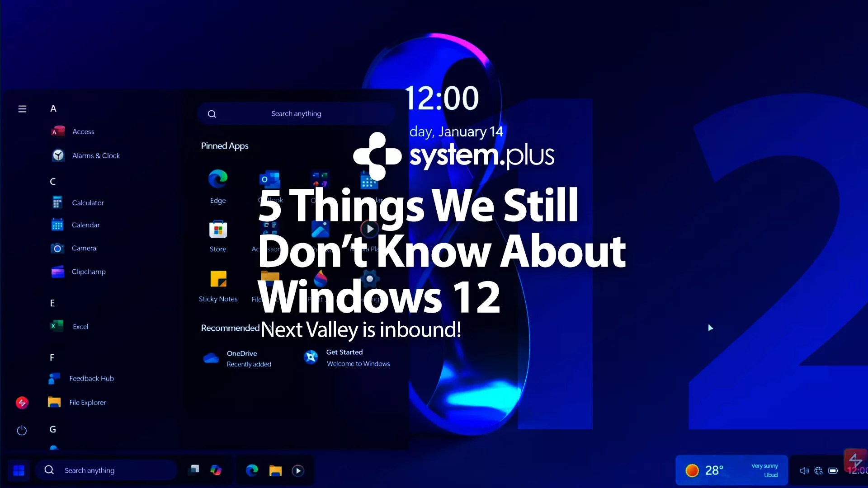This screenshot has width=868, height=488.
Task: Open File Explorer from the taskbar
Action: pyautogui.click(x=275, y=470)
